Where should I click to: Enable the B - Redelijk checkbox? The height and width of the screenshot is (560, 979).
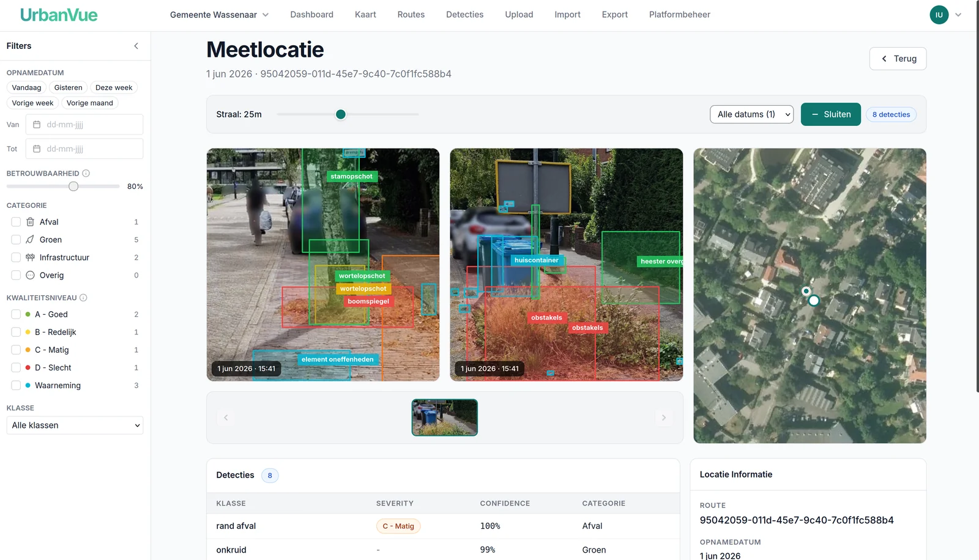(x=16, y=332)
